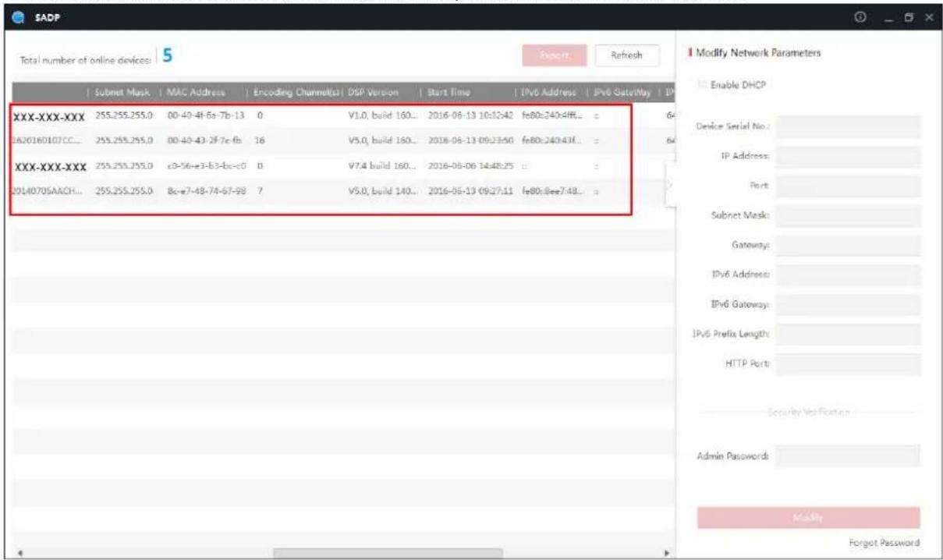This screenshot has width=943, height=560.
Task: Sort by DSP Version column header
Action: (374, 93)
